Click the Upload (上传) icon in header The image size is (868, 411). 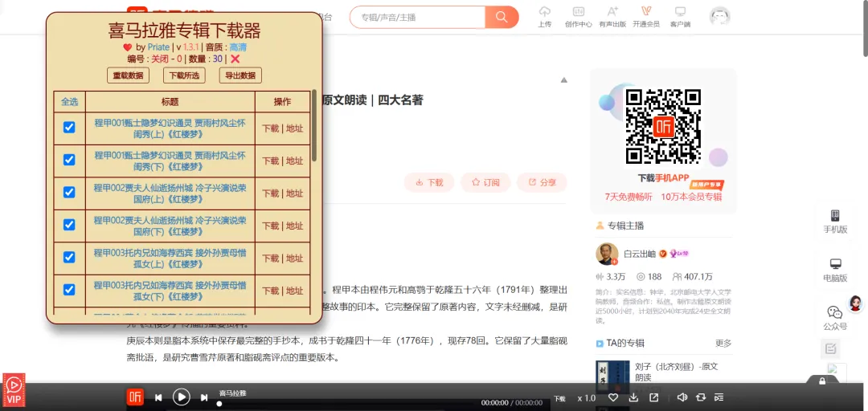544,11
